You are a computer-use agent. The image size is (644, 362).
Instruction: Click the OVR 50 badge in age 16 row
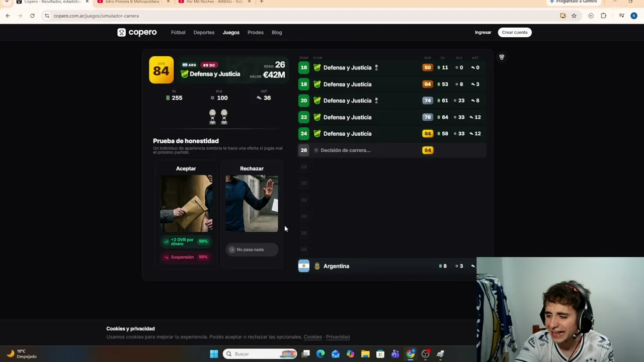click(428, 67)
